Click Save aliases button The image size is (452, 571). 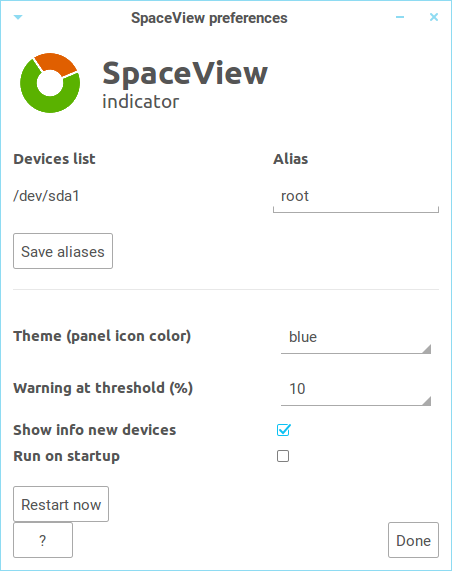tap(63, 251)
